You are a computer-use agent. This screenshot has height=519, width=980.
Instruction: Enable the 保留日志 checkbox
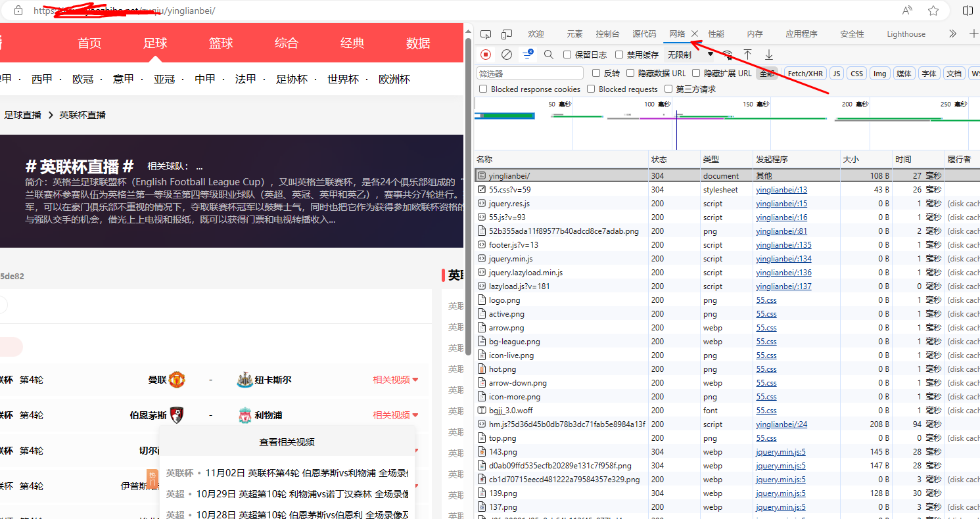click(x=568, y=55)
